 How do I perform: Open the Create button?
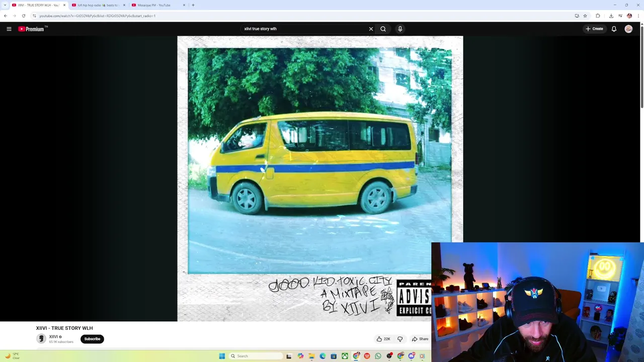point(594,29)
